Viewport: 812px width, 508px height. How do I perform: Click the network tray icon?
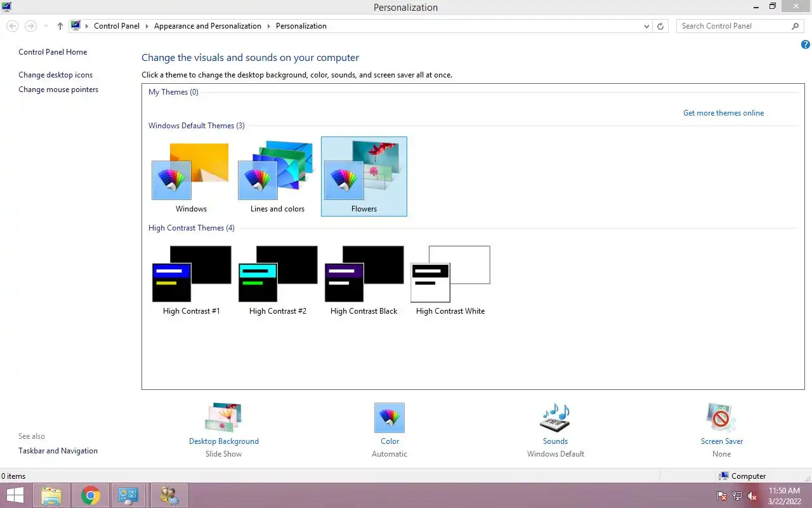[x=737, y=496]
